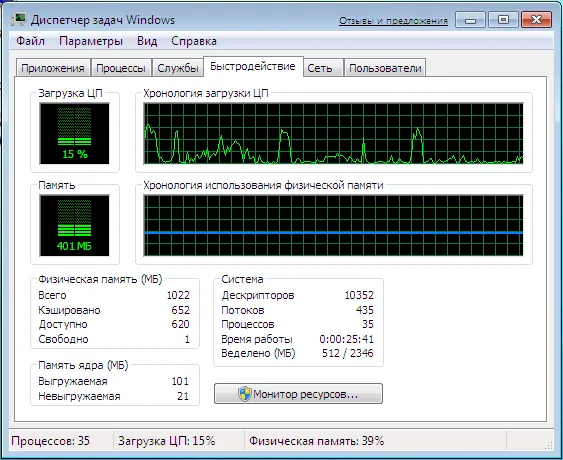This screenshot has width=563, height=460.
Task: Open the Справка menu
Action: [194, 41]
